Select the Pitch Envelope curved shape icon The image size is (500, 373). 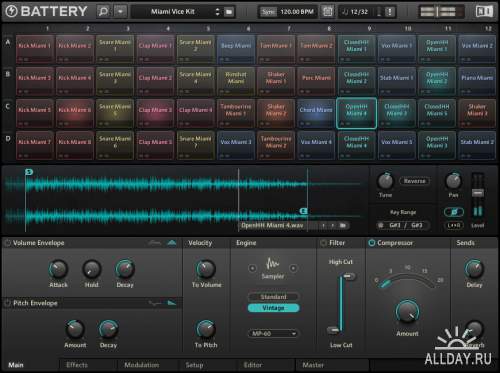(155, 303)
